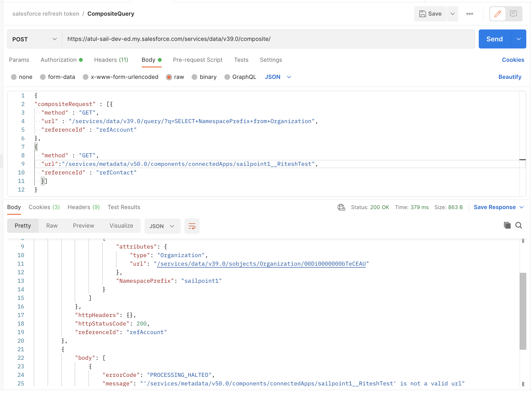532x393 pixels.
Task: Choose the GraphQL body type
Action: click(227, 77)
